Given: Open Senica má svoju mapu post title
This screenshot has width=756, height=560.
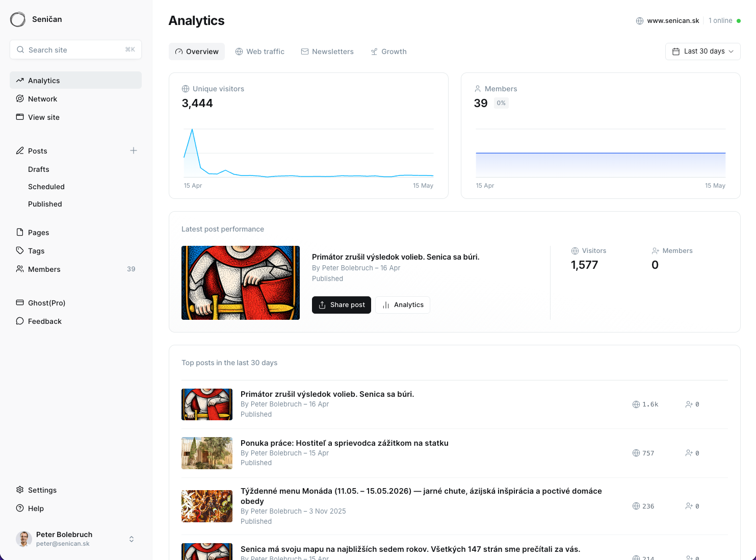Looking at the screenshot, I should 410,549.
